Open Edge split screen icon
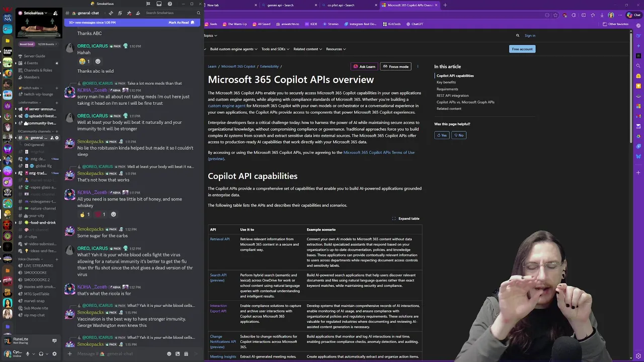The height and width of the screenshot is (362, 644). click(x=584, y=15)
